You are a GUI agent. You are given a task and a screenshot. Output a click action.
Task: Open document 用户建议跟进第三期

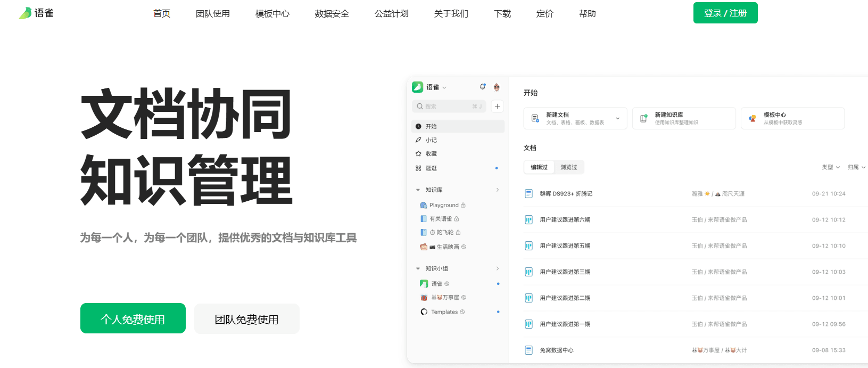click(x=565, y=272)
